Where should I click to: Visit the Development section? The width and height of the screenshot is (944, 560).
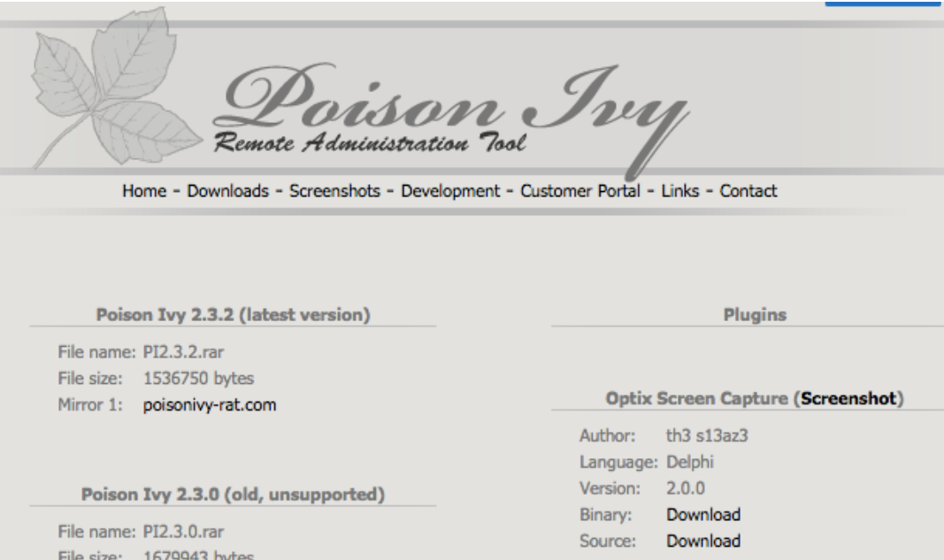point(450,191)
